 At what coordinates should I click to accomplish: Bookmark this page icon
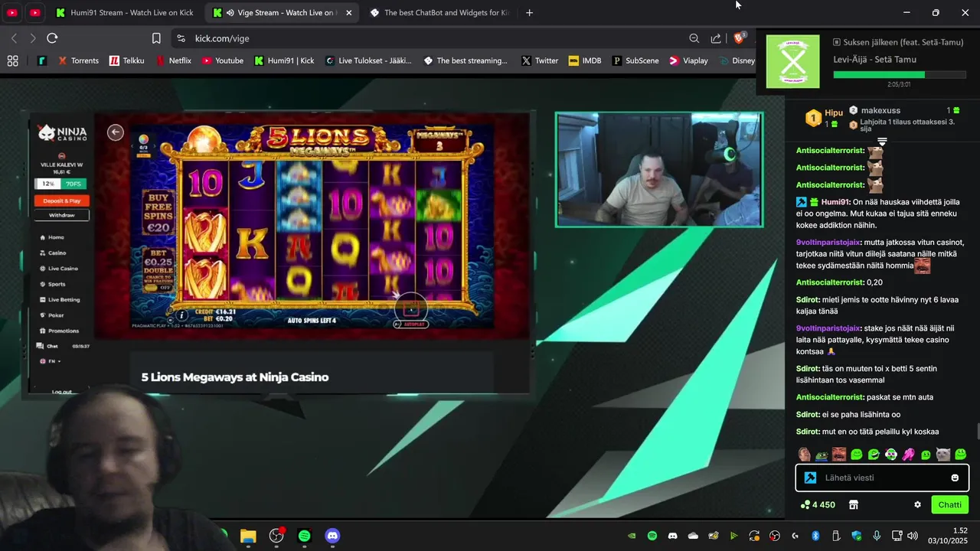click(x=156, y=38)
